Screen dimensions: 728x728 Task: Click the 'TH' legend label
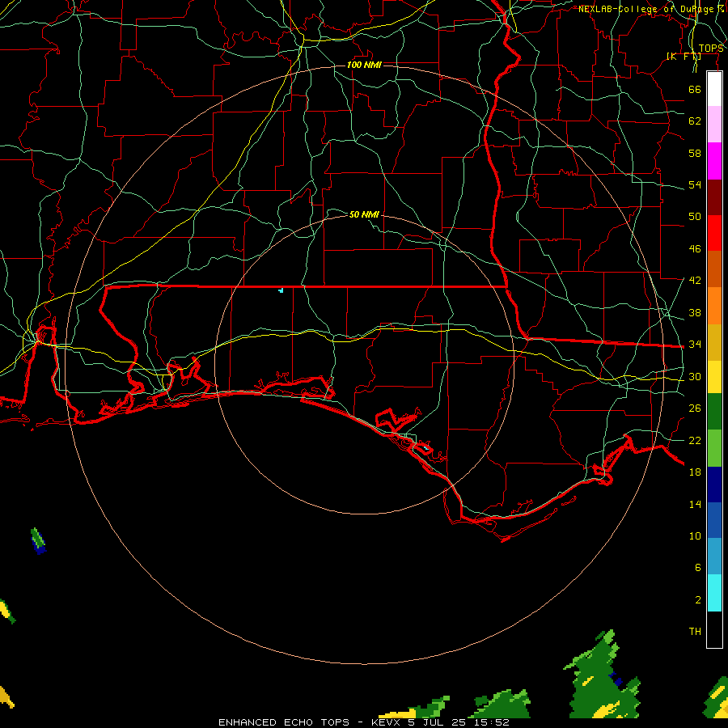pos(695,632)
